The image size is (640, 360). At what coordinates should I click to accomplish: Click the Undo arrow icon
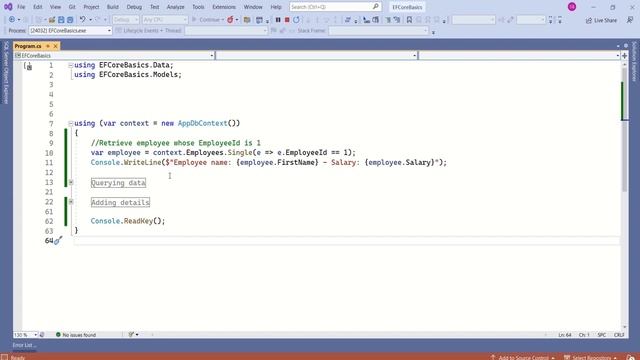(82, 20)
